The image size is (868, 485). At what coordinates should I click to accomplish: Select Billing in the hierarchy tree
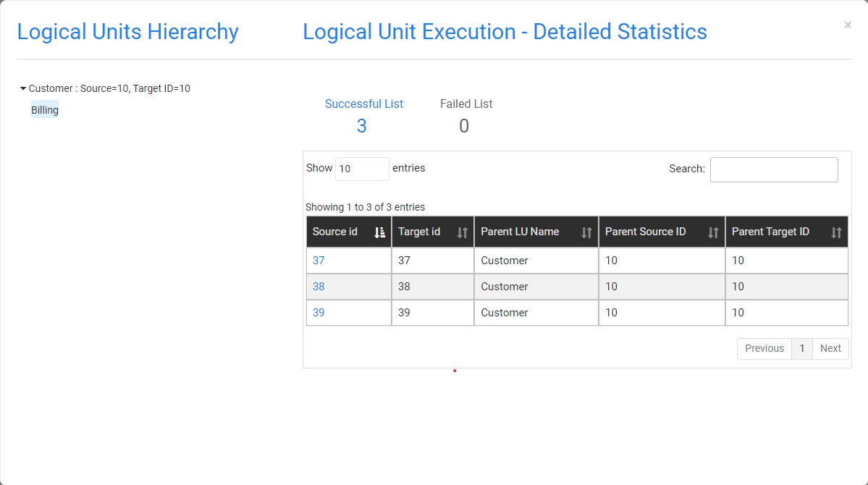point(45,110)
